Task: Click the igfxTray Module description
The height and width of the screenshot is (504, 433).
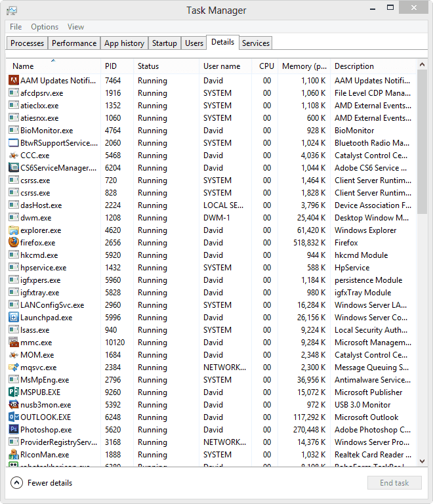Action: [363, 293]
